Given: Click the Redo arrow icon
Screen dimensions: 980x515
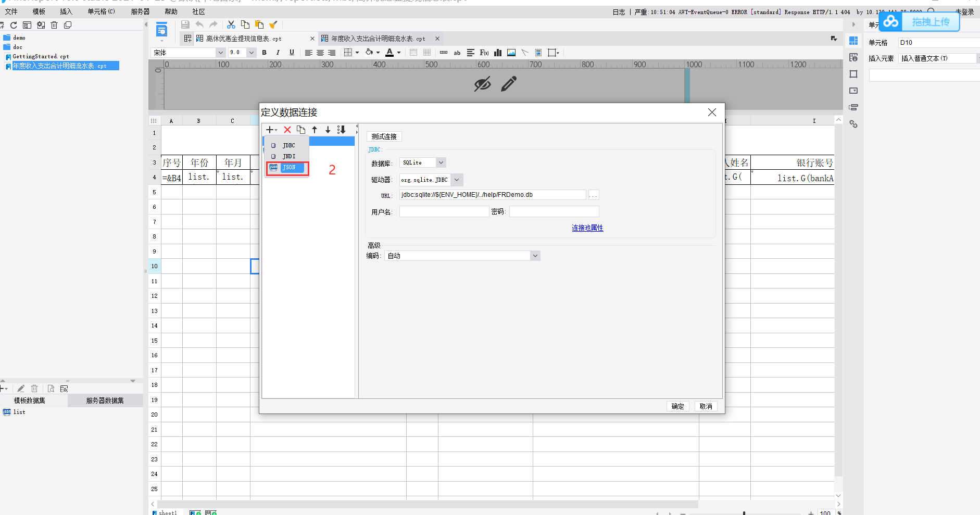Looking at the screenshot, I should (x=213, y=24).
